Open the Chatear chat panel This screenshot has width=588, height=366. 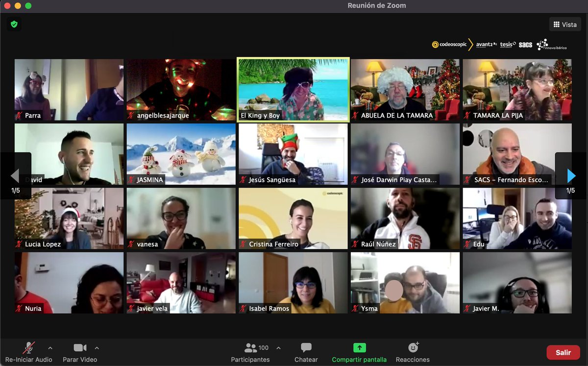pyautogui.click(x=306, y=352)
